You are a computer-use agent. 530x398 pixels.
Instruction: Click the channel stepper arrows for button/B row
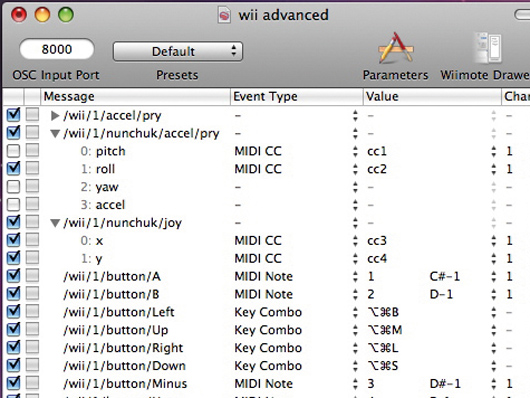[494, 295]
